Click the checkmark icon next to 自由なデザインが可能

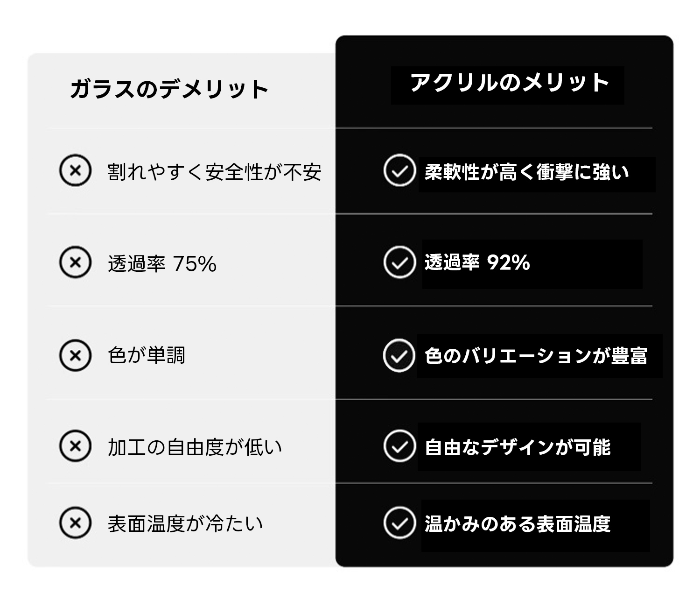pyautogui.click(x=399, y=446)
